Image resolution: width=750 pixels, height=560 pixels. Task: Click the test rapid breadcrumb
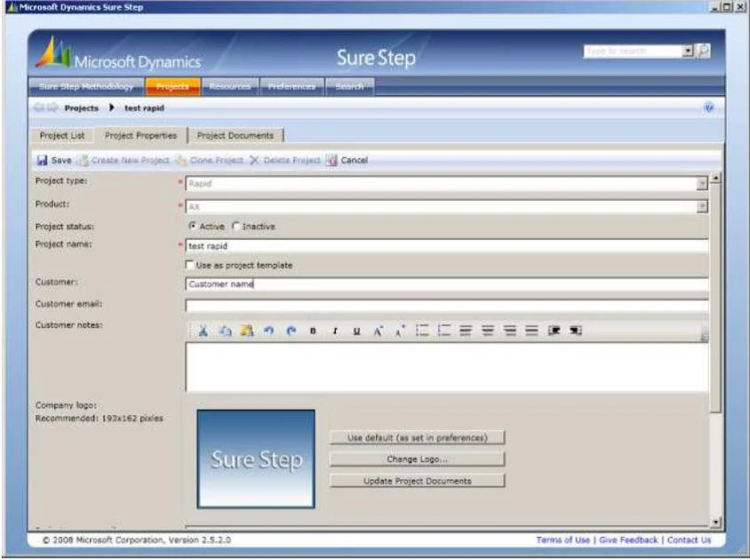144,108
